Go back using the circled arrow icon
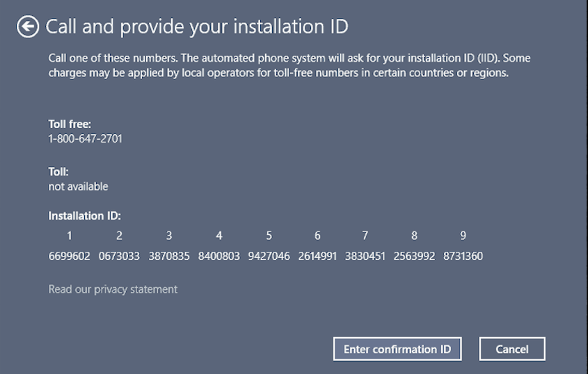 pos(28,26)
